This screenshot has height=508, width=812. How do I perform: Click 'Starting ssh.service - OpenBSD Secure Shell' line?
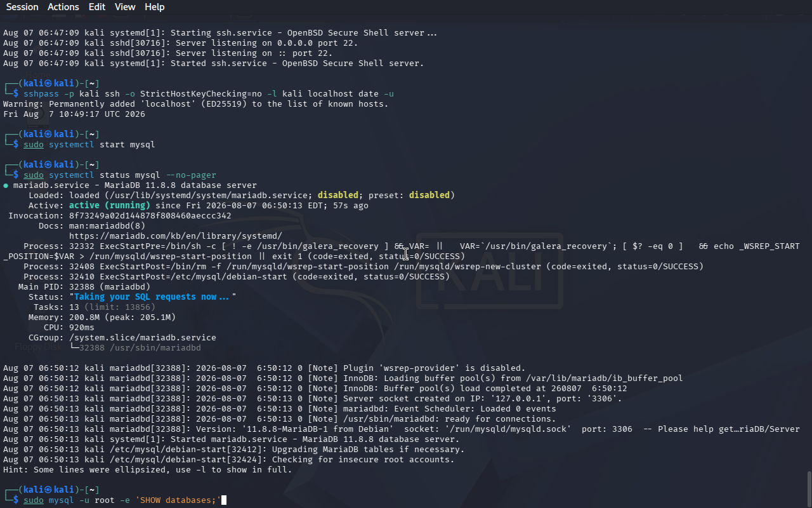(x=220, y=33)
